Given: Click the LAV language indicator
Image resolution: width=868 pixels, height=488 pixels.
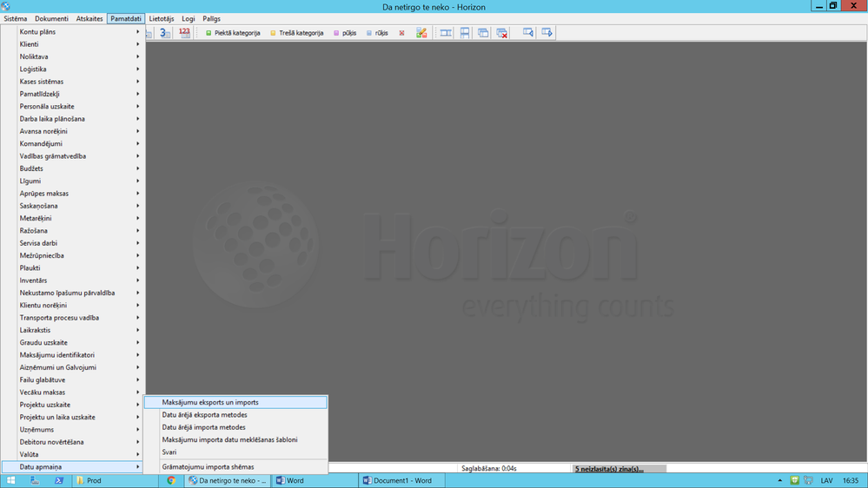Looking at the screenshot, I should click(826, 480).
